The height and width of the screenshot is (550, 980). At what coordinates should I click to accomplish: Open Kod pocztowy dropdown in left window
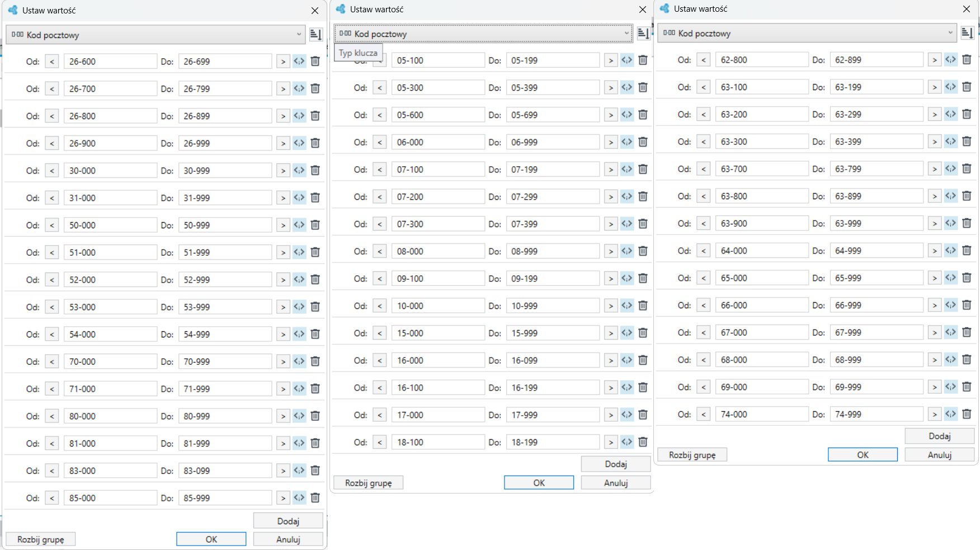(156, 35)
